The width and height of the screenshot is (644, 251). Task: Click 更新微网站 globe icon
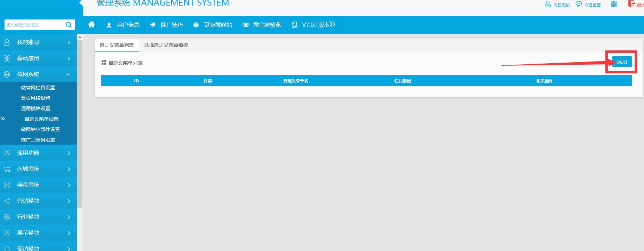(x=196, y=25)
